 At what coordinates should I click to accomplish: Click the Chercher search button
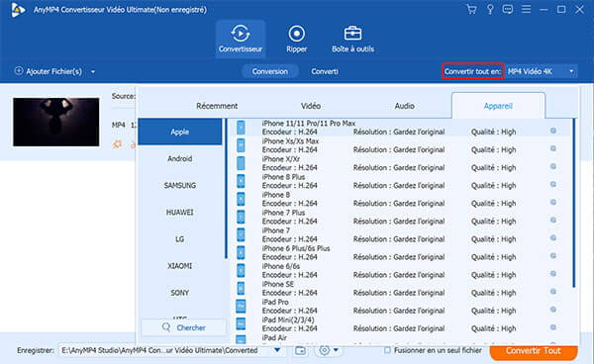[184, 327]
